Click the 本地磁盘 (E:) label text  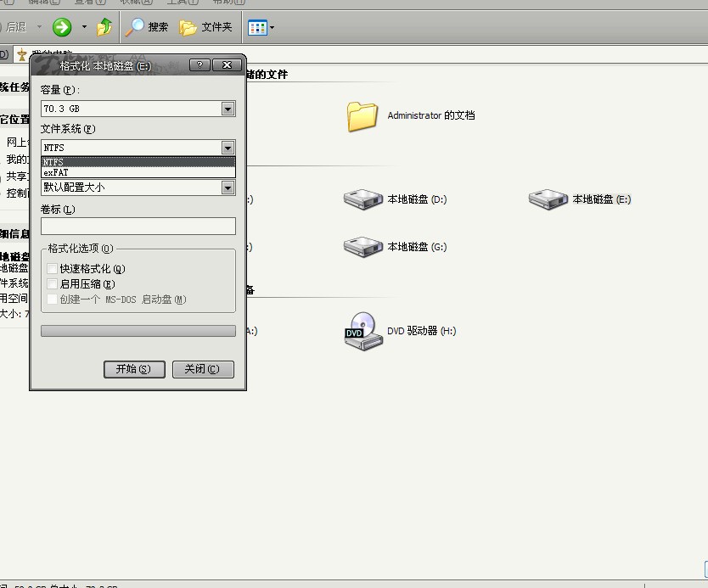coord(601,199)
